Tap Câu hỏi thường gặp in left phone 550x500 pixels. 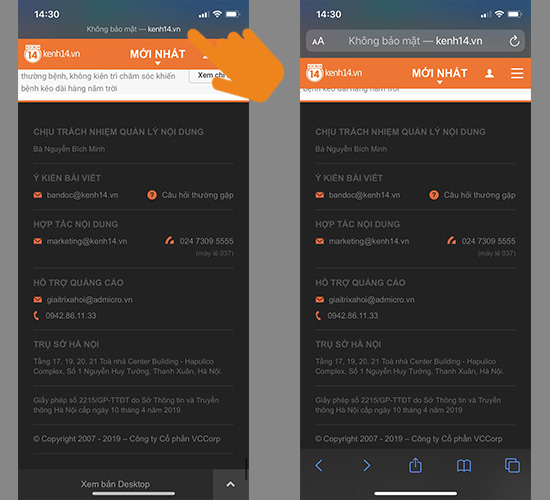(x=197, y=195)
